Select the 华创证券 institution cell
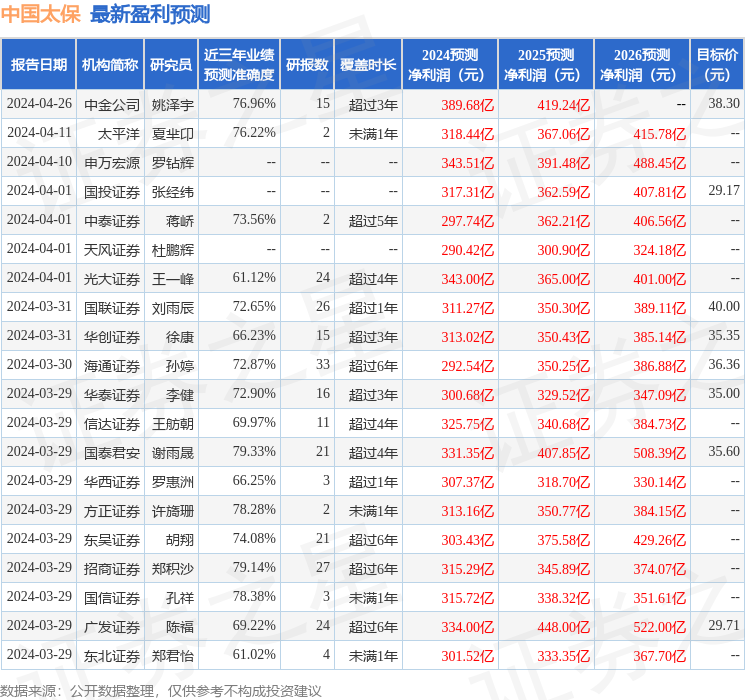Screen dimensions: 745x700 [112, 336]
